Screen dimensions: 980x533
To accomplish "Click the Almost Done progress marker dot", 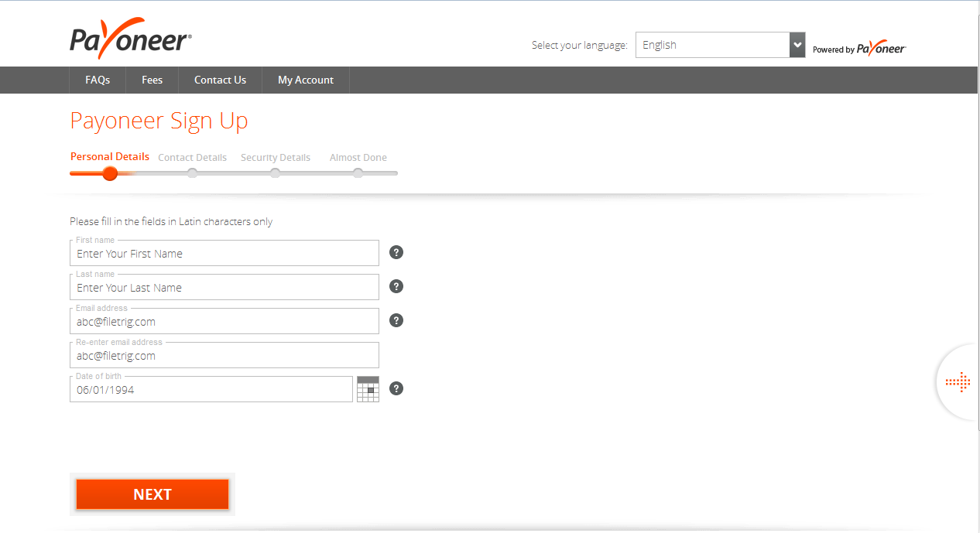I will (358, 173).
